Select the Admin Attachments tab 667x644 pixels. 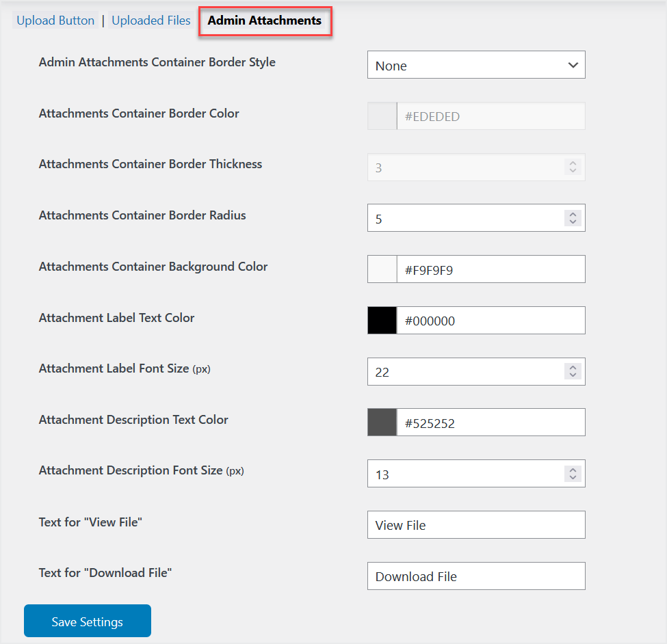[264, 21]
